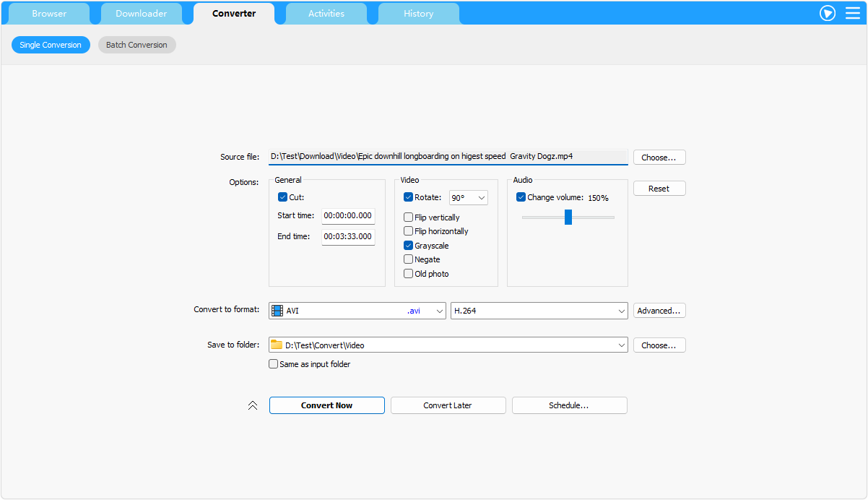Click the End time input field
Viewport: 868px width, 500px height.
click(x=348, y=236)
